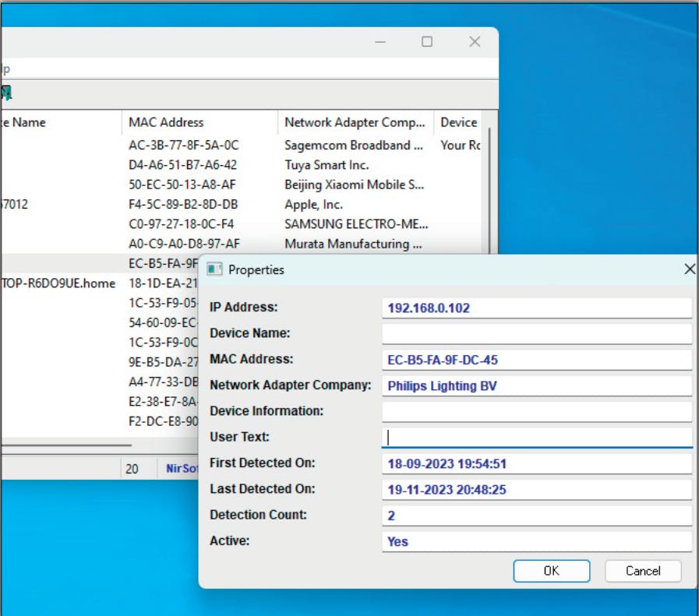The image size is (699, 616).
Task: Click the Active field showing Yes
Action: tap(537, 541)
